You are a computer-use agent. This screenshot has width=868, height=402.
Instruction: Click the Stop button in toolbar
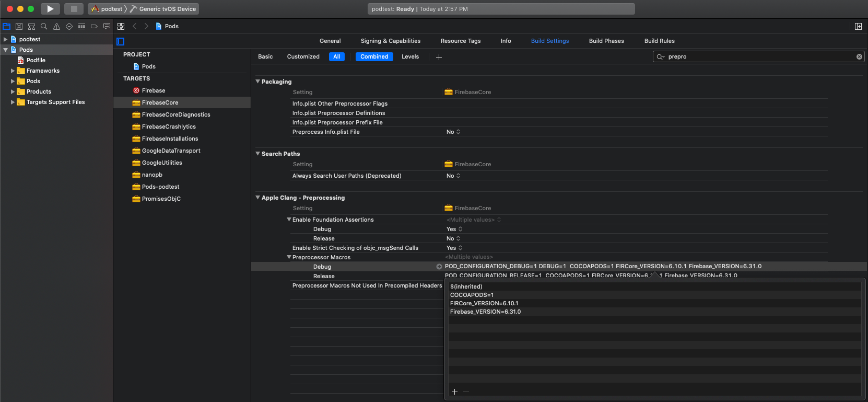[74, 9]
